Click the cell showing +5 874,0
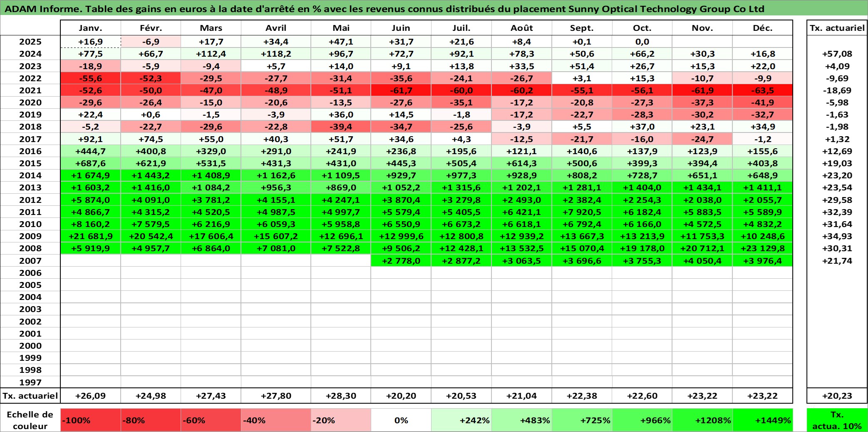This screenshot has height=432, width=868. click(x=90, y=200)
